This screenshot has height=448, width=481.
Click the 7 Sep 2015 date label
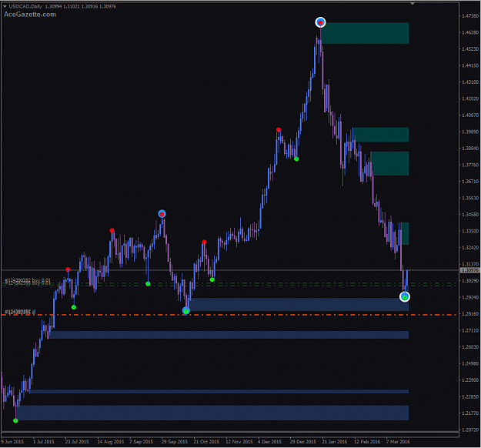pos(141,442)
